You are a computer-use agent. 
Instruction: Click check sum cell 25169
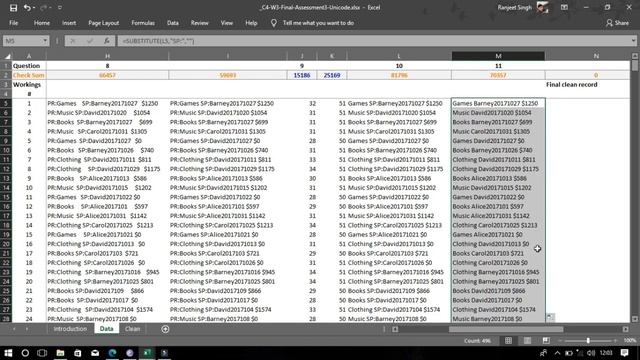tap(331, 75)
